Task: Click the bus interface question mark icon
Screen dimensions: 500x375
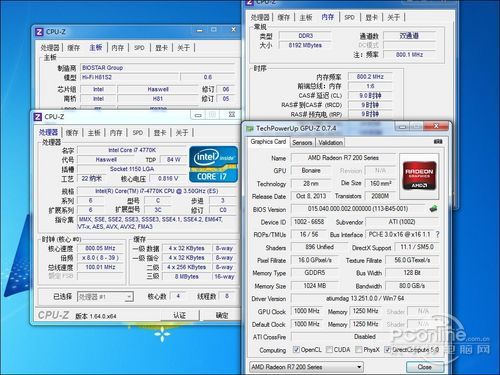Action: (x=437, y=234)
